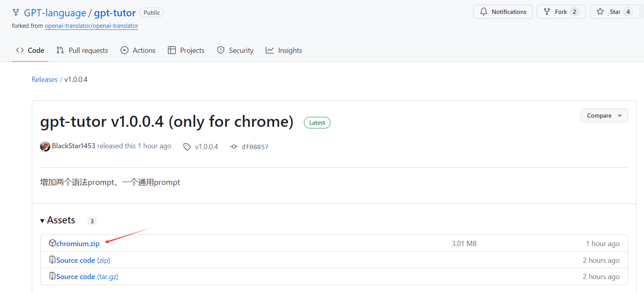Click the Insights graph icon
Viewport: 644px width, 293px height.
point(270,50)
